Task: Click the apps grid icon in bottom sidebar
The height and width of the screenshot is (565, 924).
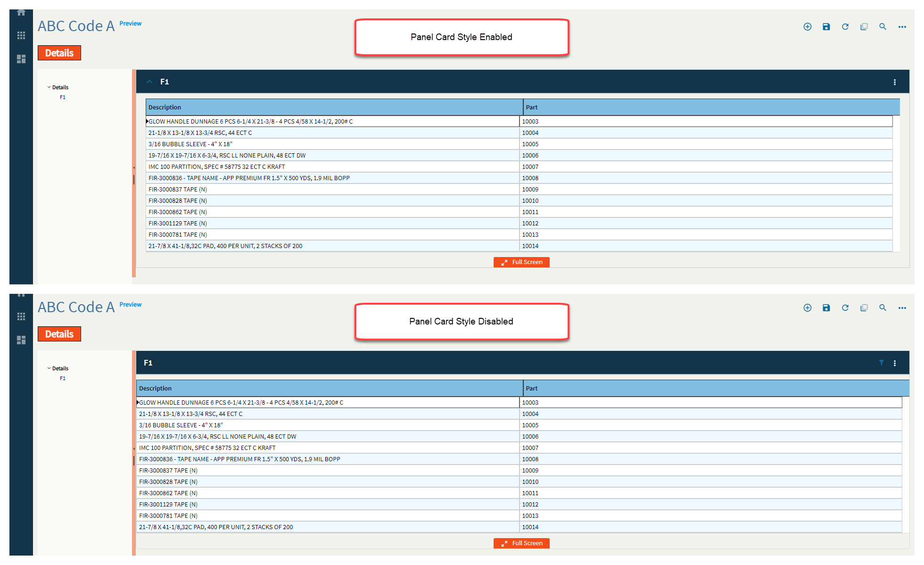Action: pyautogui.click(x=21, y=316)
